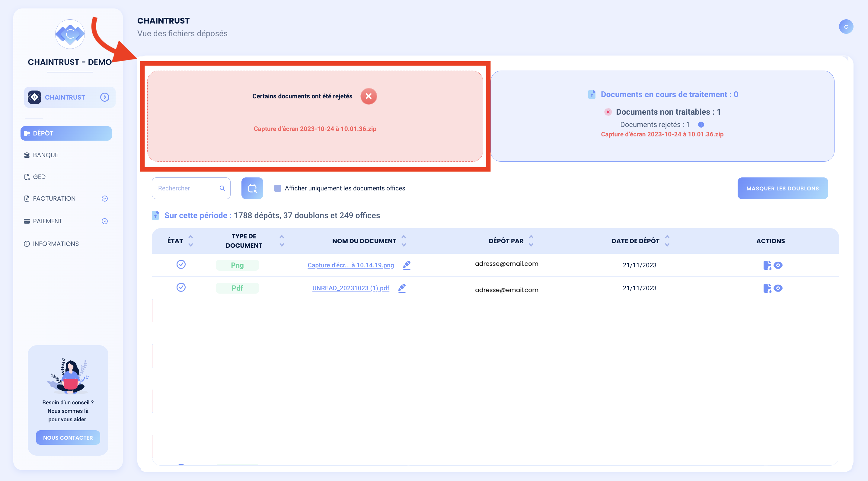Dismiss the rejected documents alert with red X
868x481 pixels.
[x=369, y=96]
